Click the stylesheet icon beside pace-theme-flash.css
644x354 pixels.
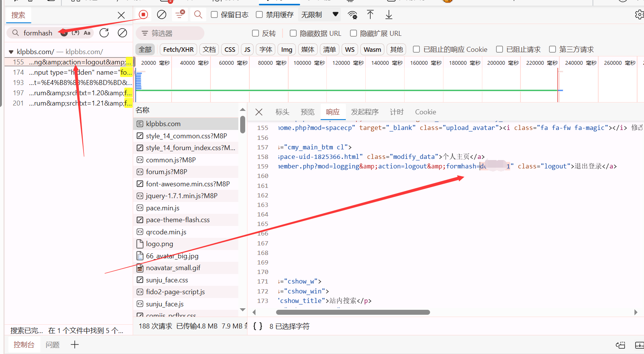coord(140,220)
